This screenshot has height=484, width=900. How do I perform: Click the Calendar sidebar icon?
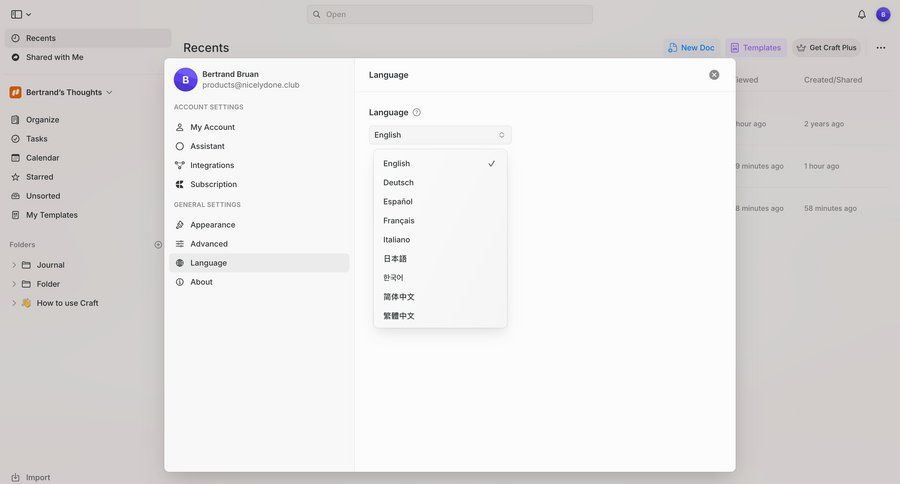click(x=15, y=157)
